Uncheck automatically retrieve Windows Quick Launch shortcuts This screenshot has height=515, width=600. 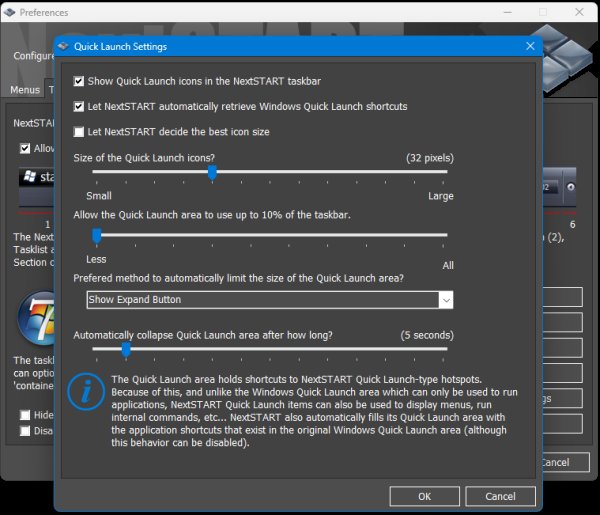(x=80, y=106)
